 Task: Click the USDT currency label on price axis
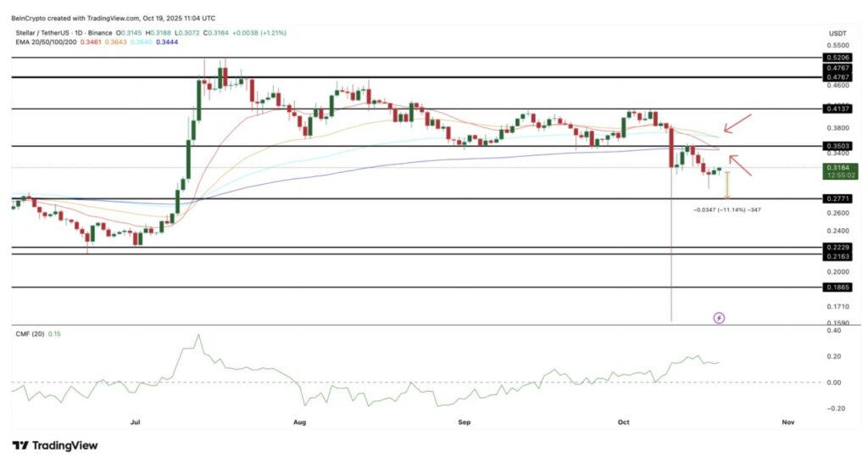point(837,33)
